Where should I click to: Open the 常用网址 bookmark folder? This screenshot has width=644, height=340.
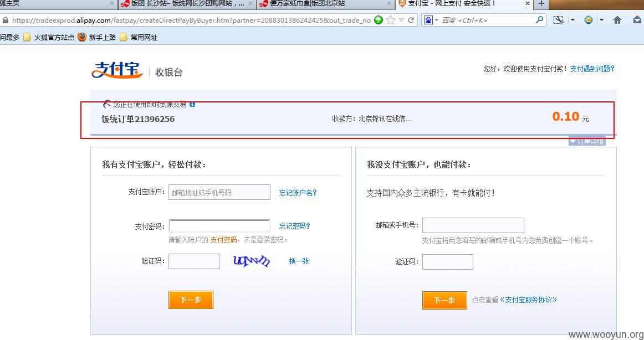click(x=139, y=37)
